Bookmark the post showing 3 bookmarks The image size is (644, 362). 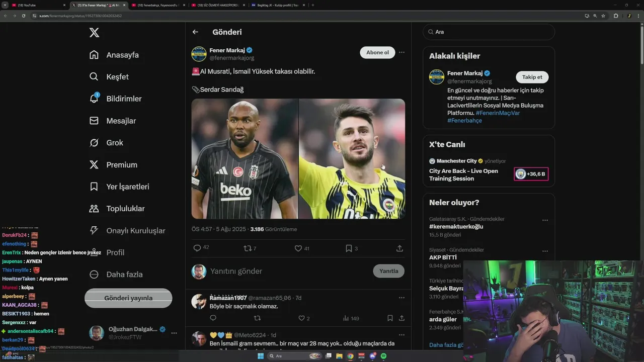(351, 248)
